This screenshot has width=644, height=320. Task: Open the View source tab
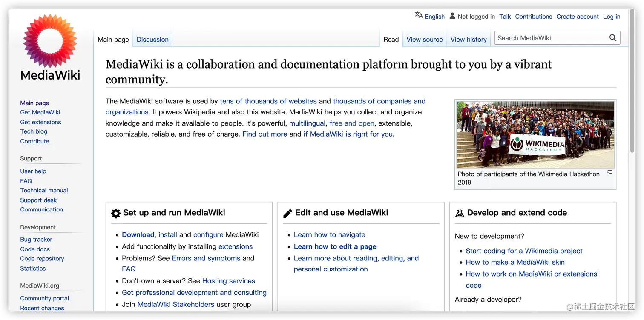[425, 39]
